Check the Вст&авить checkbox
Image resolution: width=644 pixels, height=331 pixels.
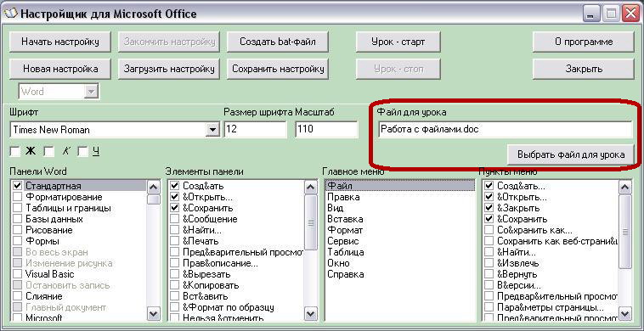[x=174, y=296]
